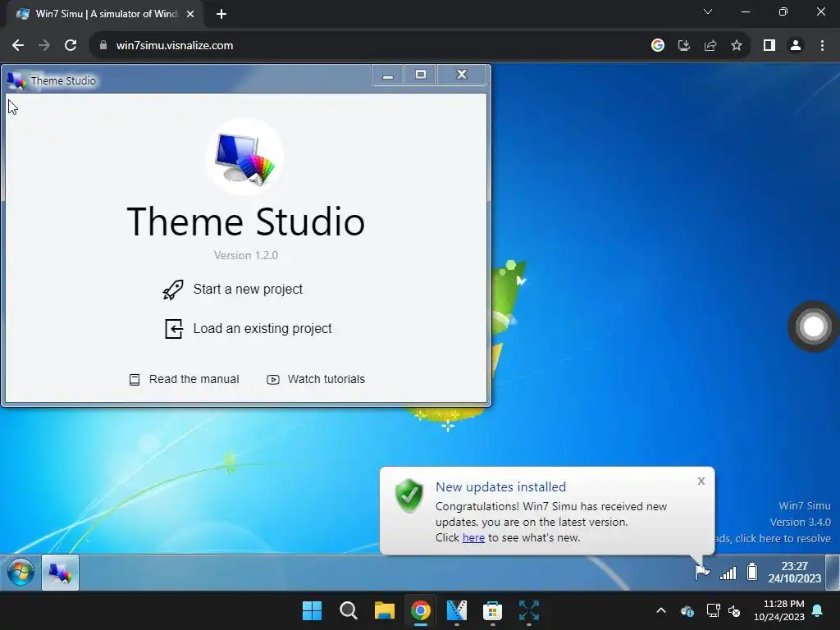
Task: Click the muted volume tray icon
Action: (x=734, y=610)
